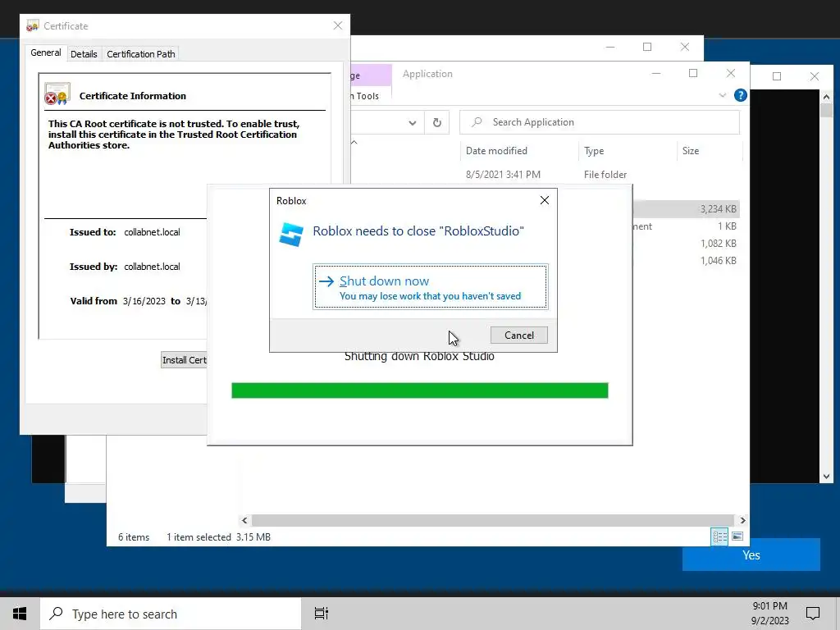Click the Certificate window title icon
840x630 pixels.
click(33, 25)
